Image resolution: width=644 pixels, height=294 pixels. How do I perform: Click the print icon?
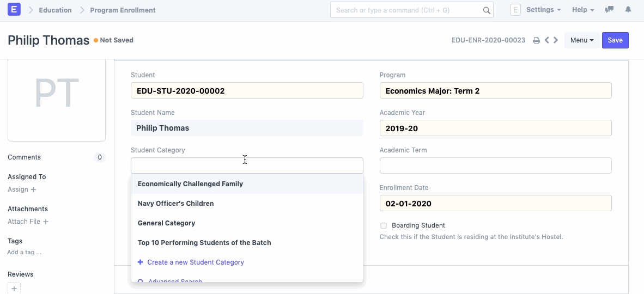pos(536,40)
